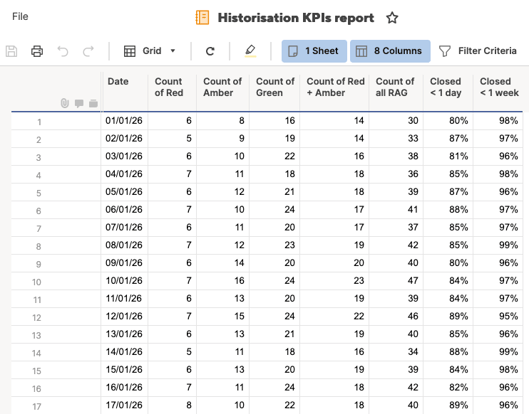Click the 1 Sheet button
The height and width of the screenshot is (414, 529).
click(314, 51)
